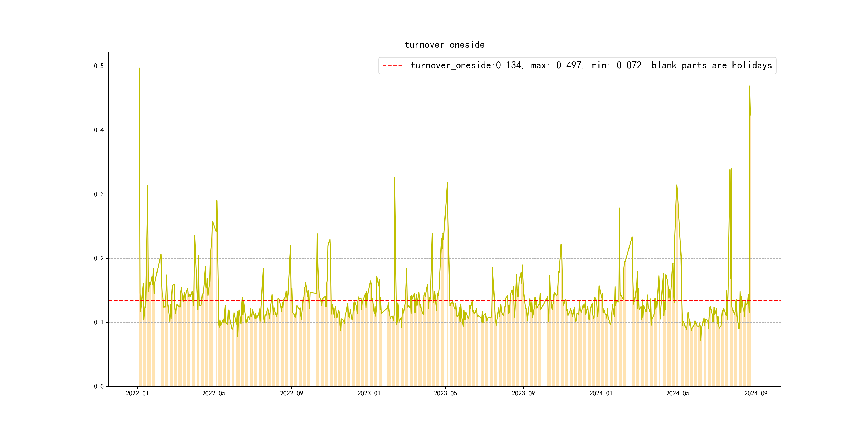Click the 2022-01 x-axis tick label
The image size is (868, 434).
tap(137, 394)
